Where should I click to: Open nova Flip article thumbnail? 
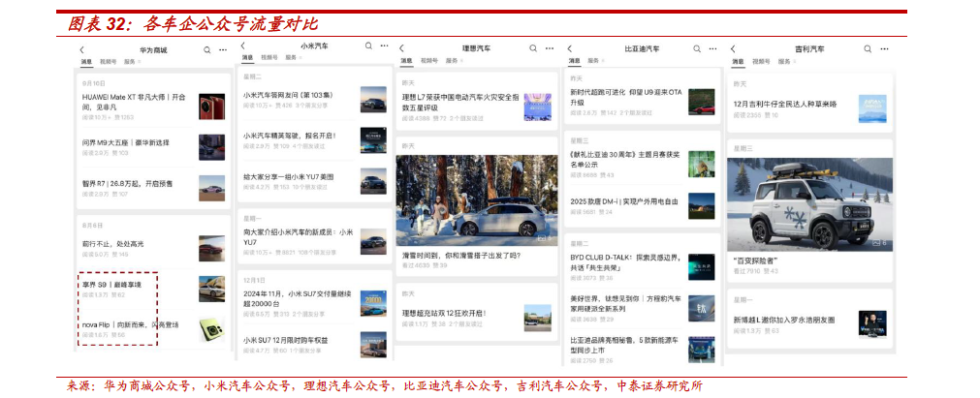coord(212,329)
